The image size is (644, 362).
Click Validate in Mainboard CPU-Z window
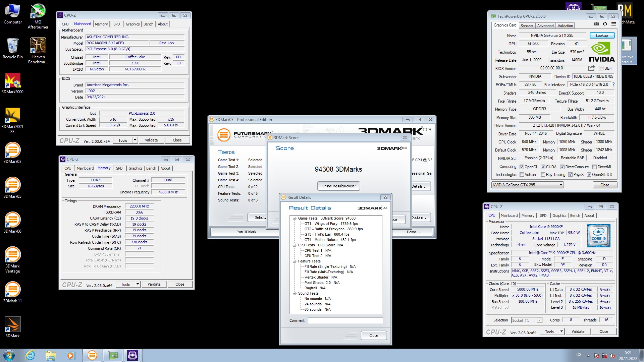151,140
